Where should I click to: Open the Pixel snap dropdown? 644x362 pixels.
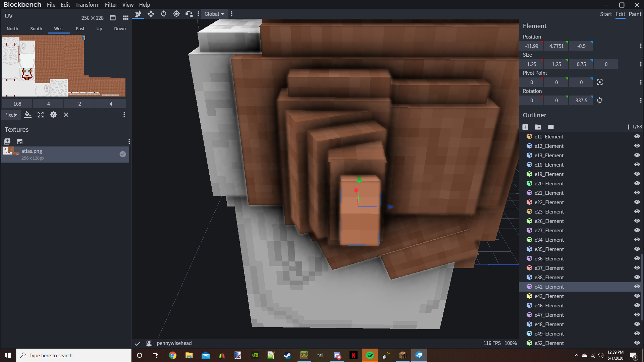11,115
